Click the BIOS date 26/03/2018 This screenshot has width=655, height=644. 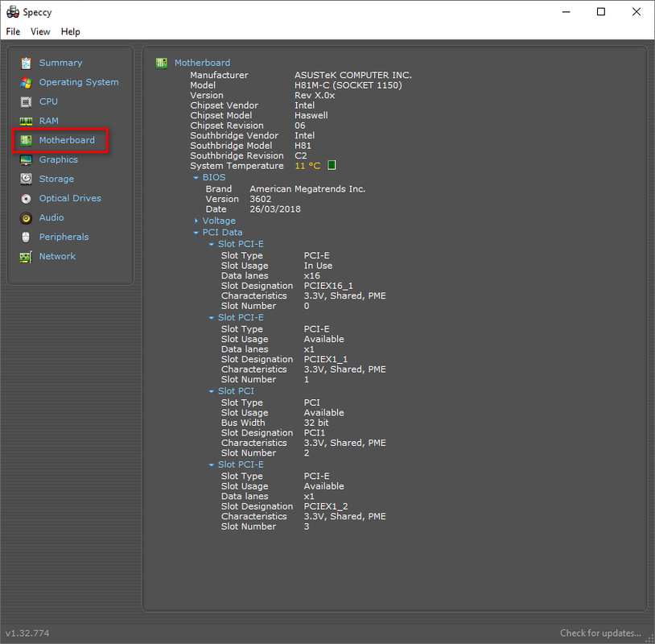275,209
